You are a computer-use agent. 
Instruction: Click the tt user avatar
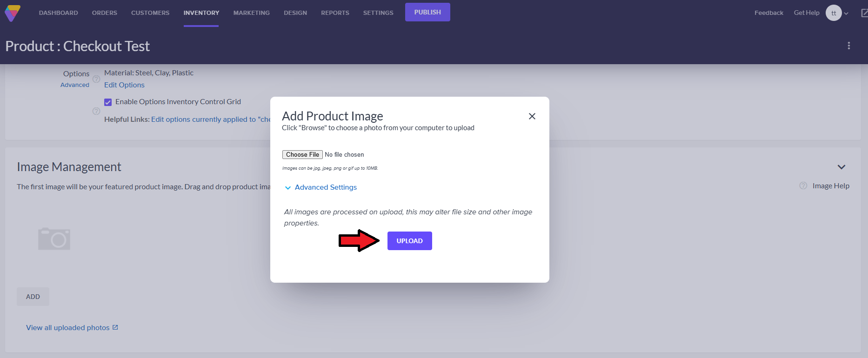click(833, 13)
